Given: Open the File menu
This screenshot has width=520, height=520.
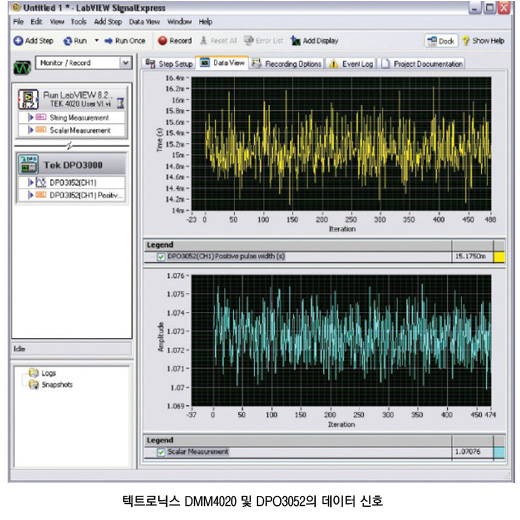Looking at the screenshot, I should tap(18, 22).
